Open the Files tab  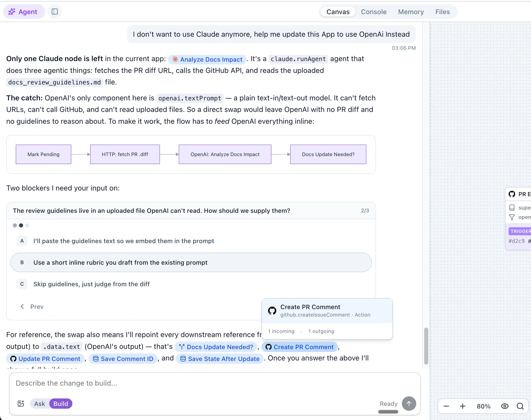tap(442, 12)
